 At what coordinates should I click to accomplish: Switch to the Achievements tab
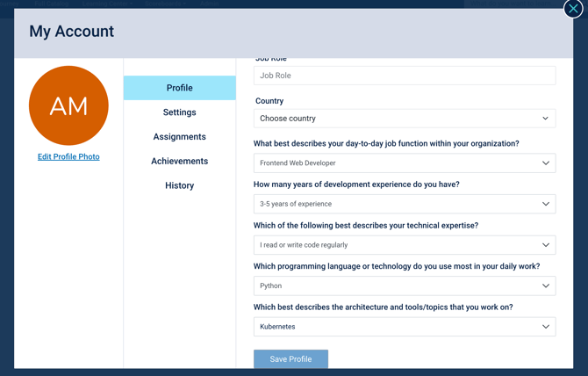[180, 162]
